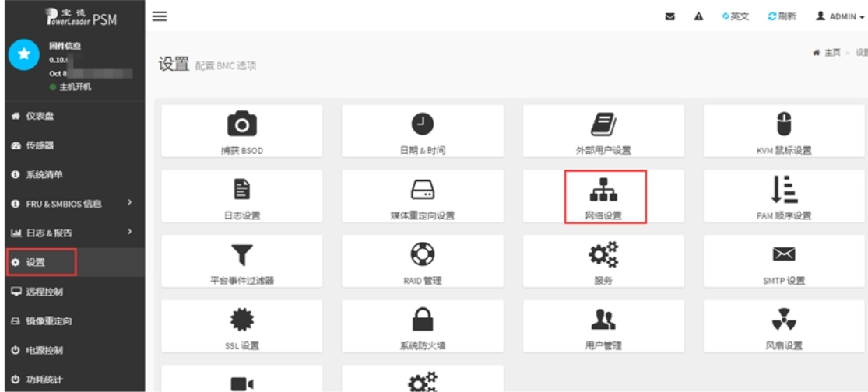Click the 配置 BMC 选项 subtitle text

coord(226,66)
